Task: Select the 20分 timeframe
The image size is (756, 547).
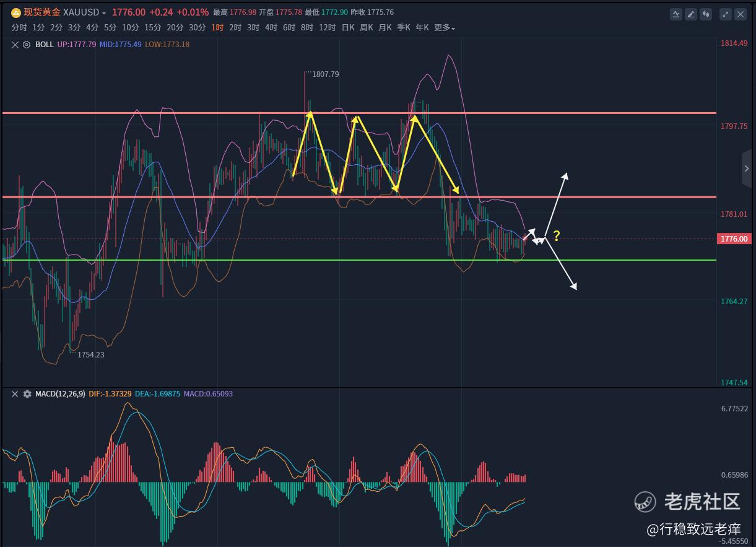Action: (x=175, y=28)
